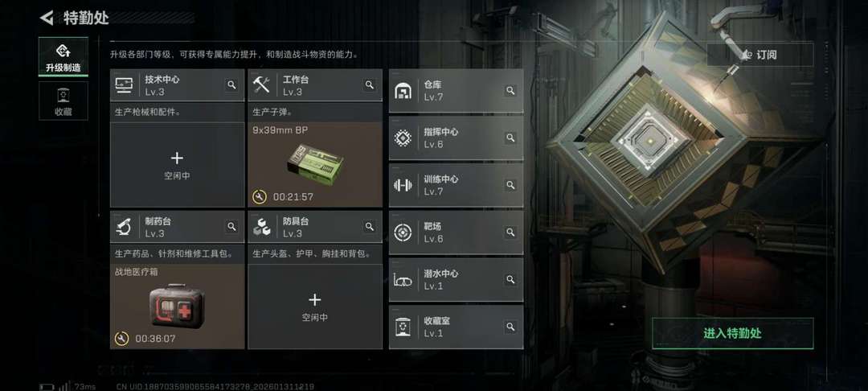
Task: Select the 升级制造 tab
Action: (x=63, y=57)
